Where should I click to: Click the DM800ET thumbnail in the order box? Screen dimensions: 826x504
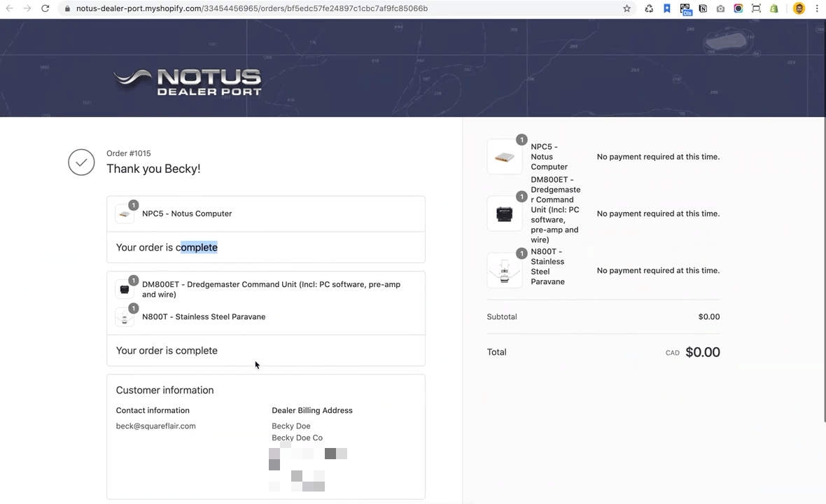click(125, 289)
